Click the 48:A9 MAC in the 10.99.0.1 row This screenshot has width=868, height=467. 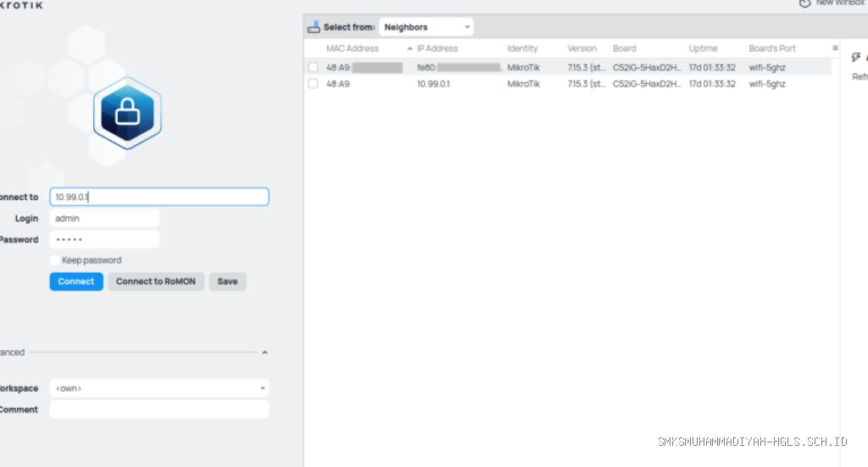339,84
